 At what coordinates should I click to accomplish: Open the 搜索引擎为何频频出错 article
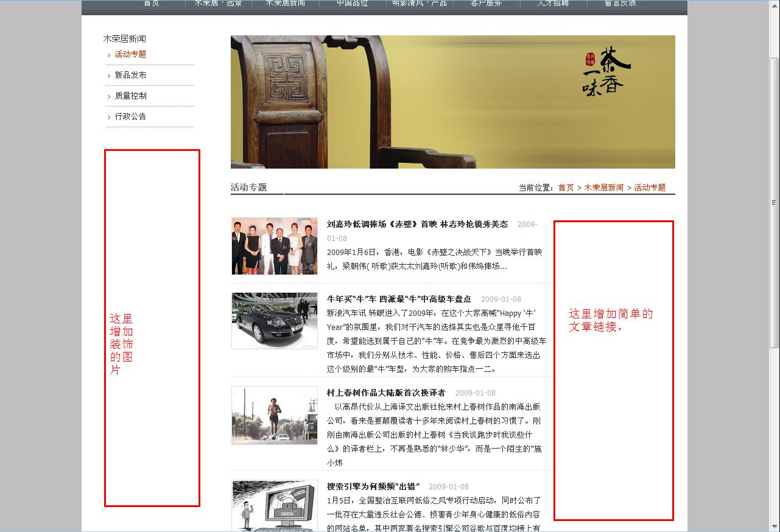tap(373, 486)
